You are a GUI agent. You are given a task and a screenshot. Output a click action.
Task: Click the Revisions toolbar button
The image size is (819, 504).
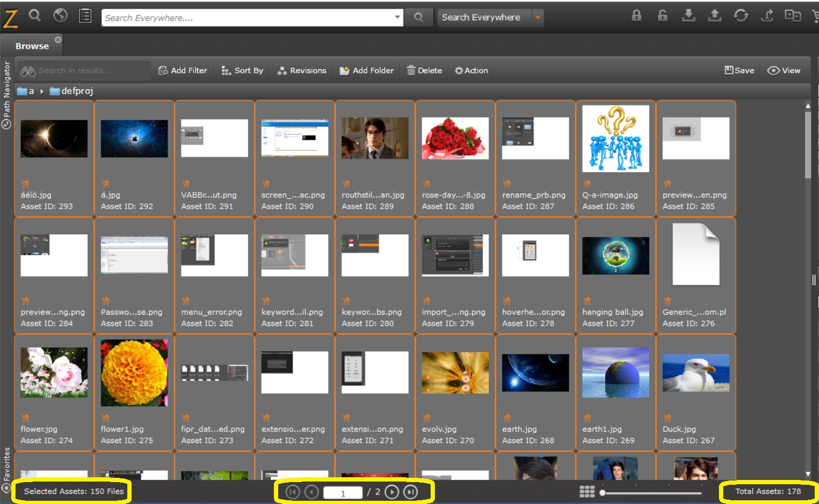tap(302, 71)
